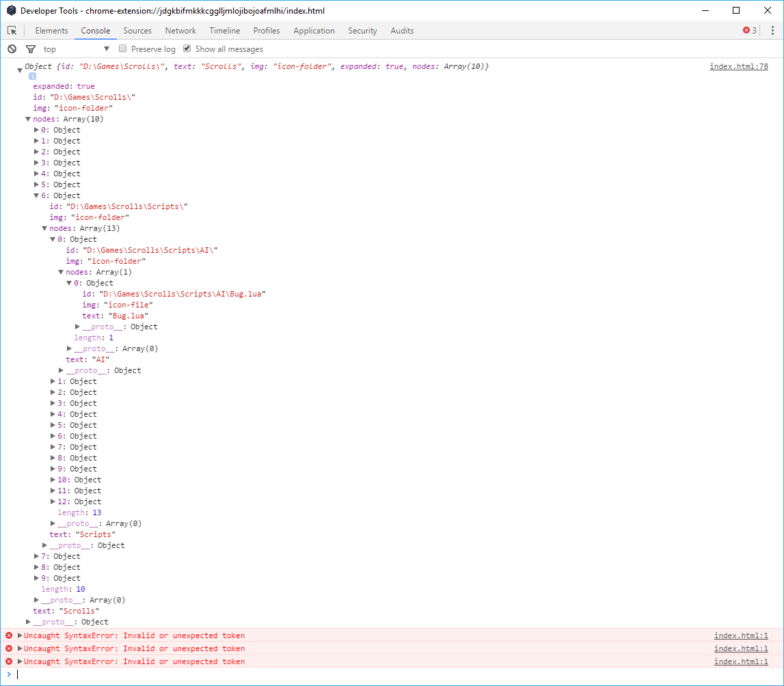Open index.html:1 link of last error

pyautogui.click(x=741, y=661)
